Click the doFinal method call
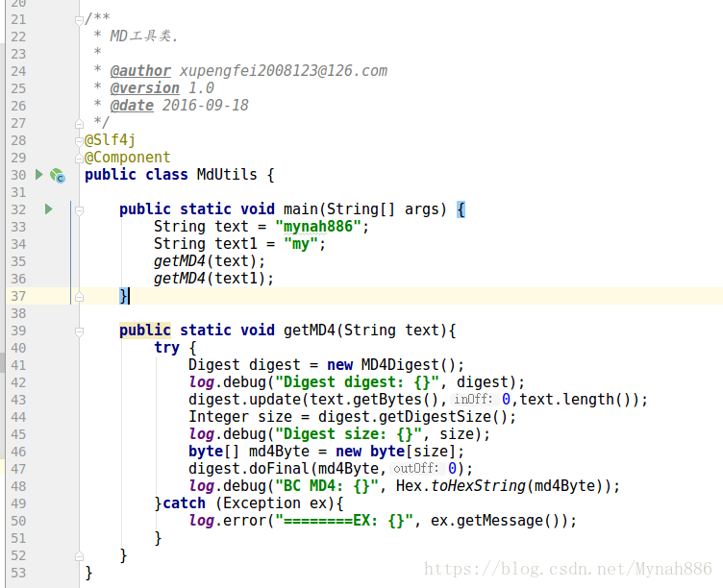Image resolution: width=723 pixels, height=588 pixels. pos(279,469)
